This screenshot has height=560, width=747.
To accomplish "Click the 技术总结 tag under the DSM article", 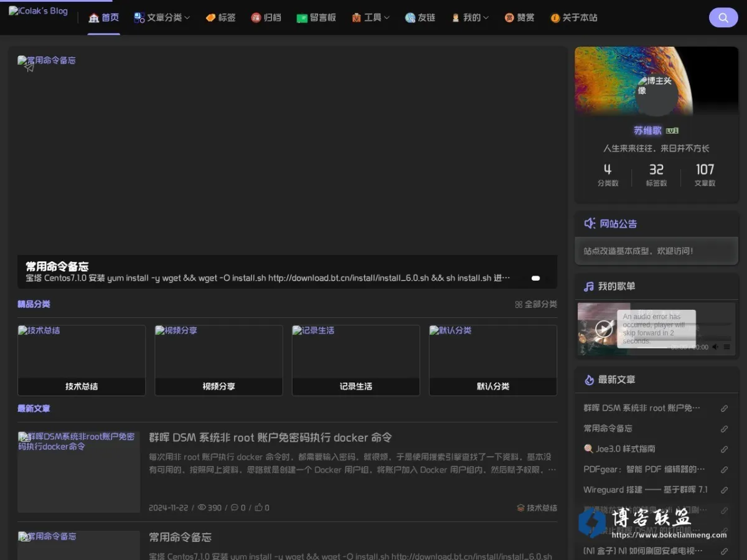I will 537,508.
